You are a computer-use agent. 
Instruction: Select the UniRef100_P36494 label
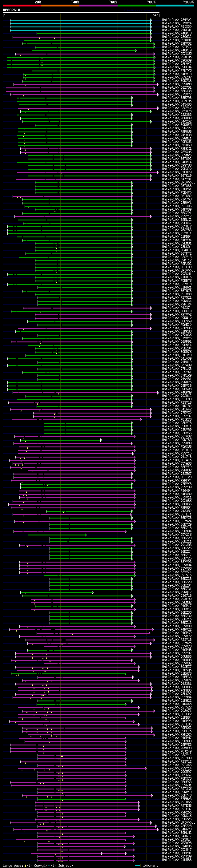click(x=177, y=491)
